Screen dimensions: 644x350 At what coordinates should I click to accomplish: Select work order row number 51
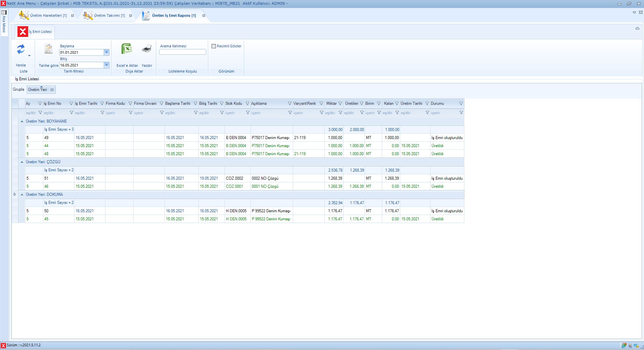pos(46,178)
